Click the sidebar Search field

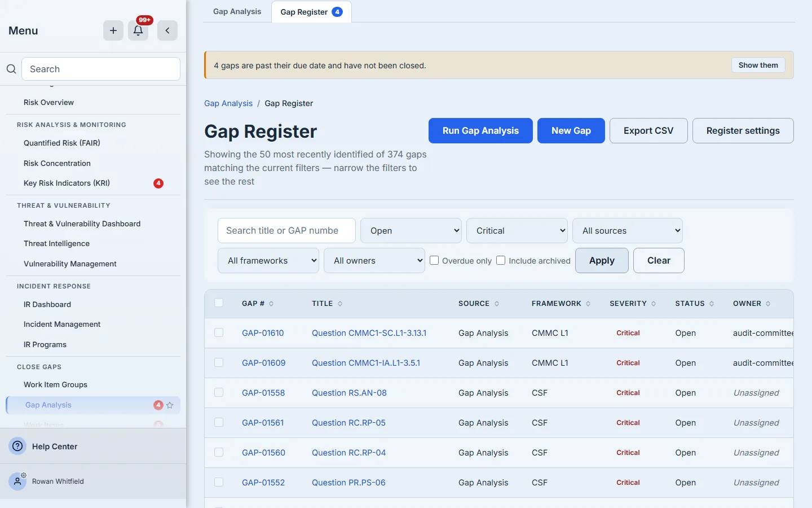click(x=101, y=69)
